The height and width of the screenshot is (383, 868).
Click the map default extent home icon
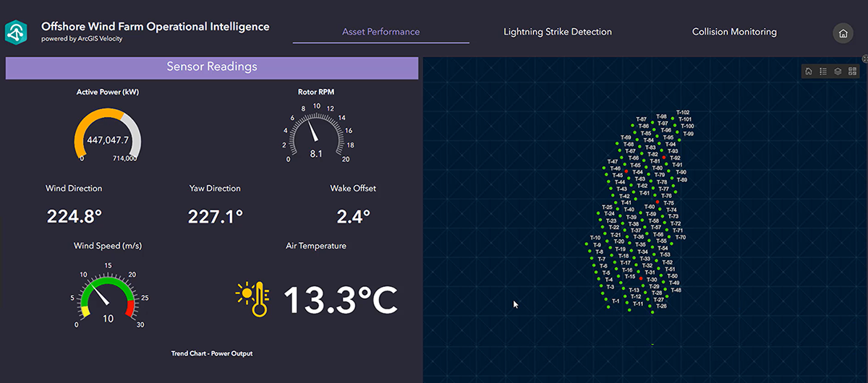809,71
